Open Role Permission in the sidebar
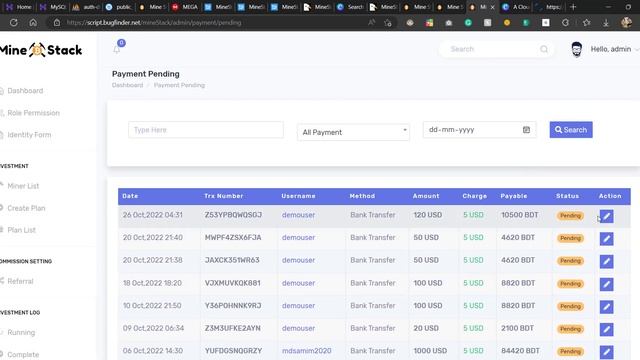The width and height of the screenshot is (640, 360). [33, 113]
